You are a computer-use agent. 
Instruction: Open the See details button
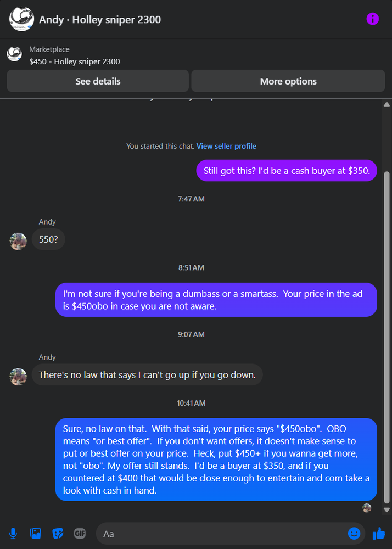98,81
